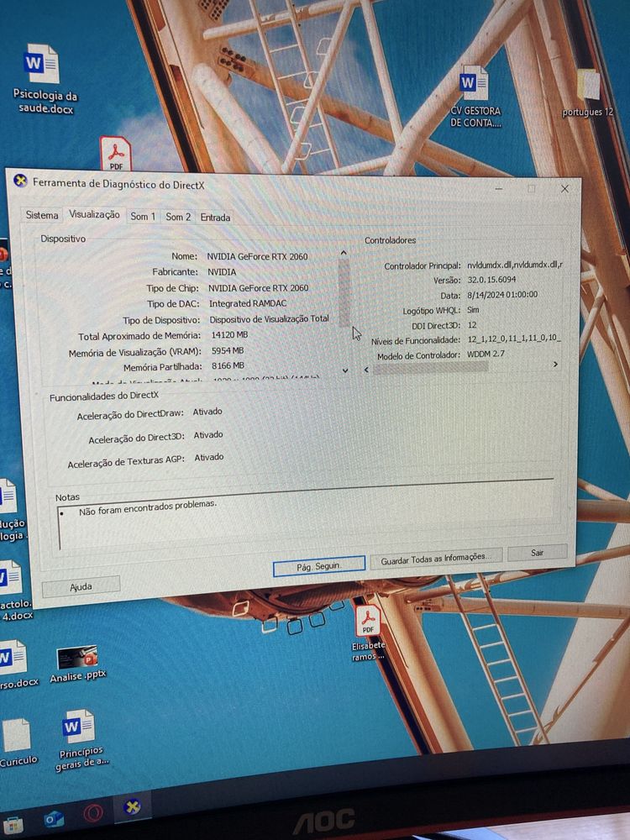Click the Dispositivo list scroll-up arrow
630x840 pixels.
click(344, 252)
